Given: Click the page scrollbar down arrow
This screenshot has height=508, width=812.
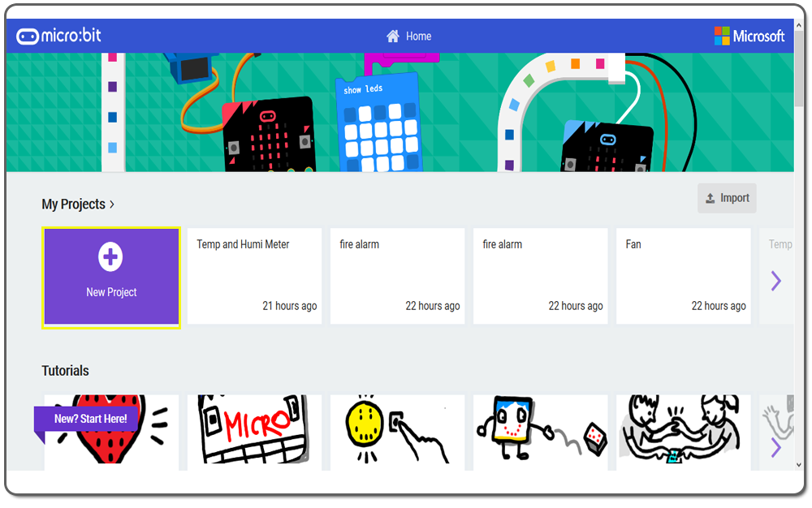Looking at the screenshot, I should [799, 465].
